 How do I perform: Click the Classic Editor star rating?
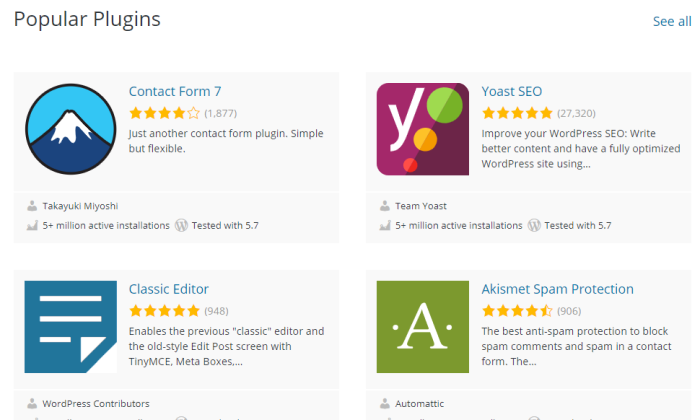[164, 311]
